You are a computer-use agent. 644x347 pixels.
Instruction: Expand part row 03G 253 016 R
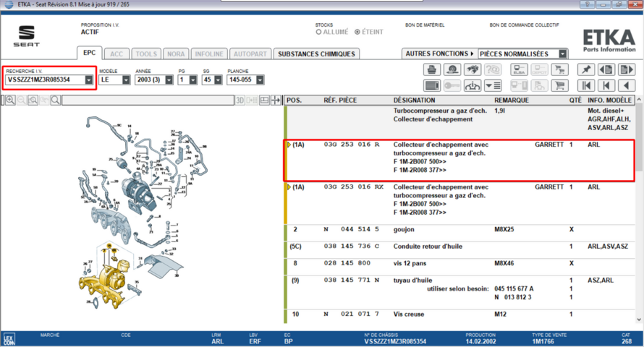pyautogui.click(x=289, y=145)
